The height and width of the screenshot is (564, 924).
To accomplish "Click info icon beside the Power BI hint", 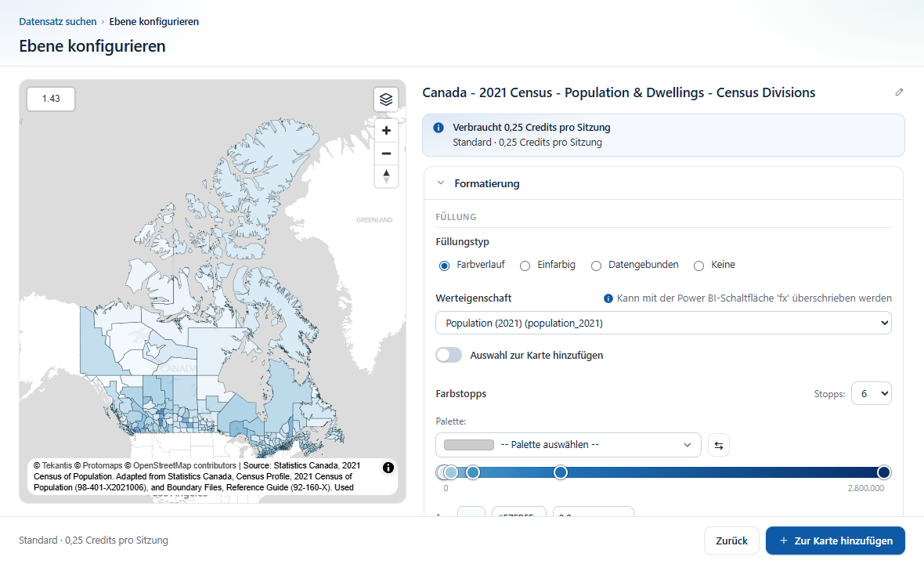I will (608, 298).
